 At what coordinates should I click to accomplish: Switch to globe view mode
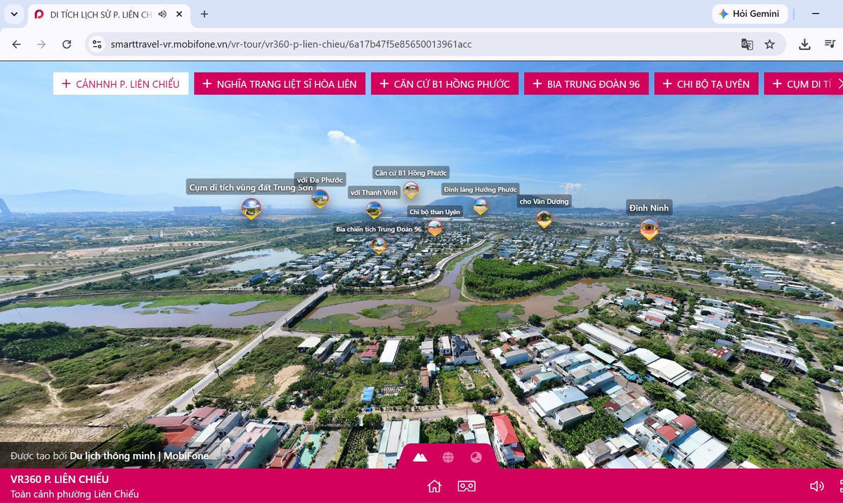pyautogui.click(x=448, y=457)
